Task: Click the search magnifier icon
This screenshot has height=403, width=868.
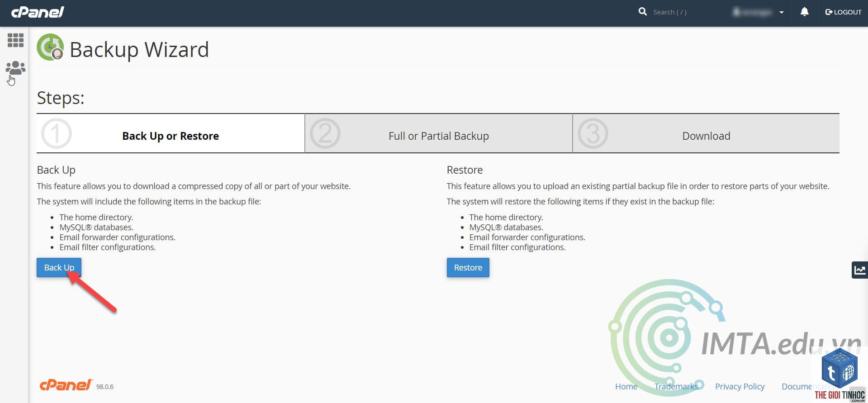Action: point(642,12)
